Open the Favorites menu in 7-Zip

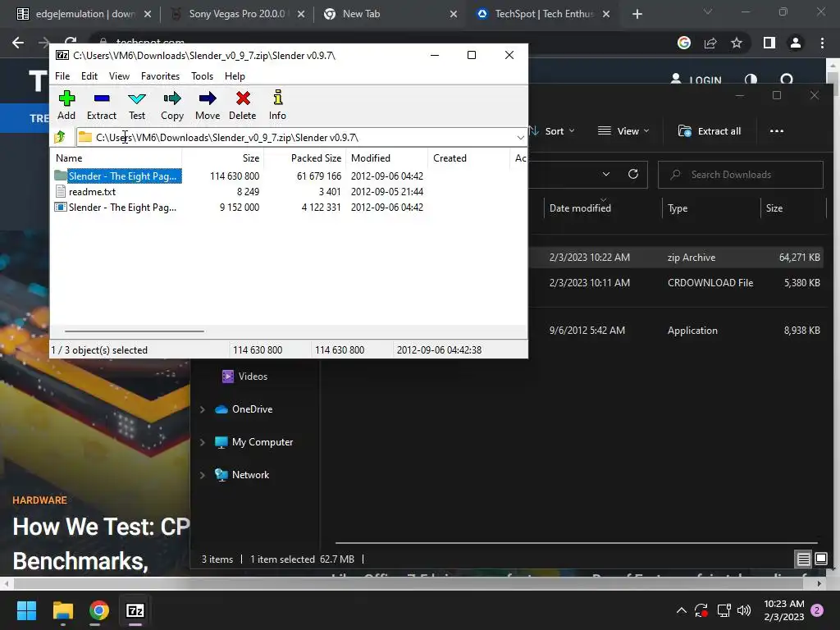point(160,76)
